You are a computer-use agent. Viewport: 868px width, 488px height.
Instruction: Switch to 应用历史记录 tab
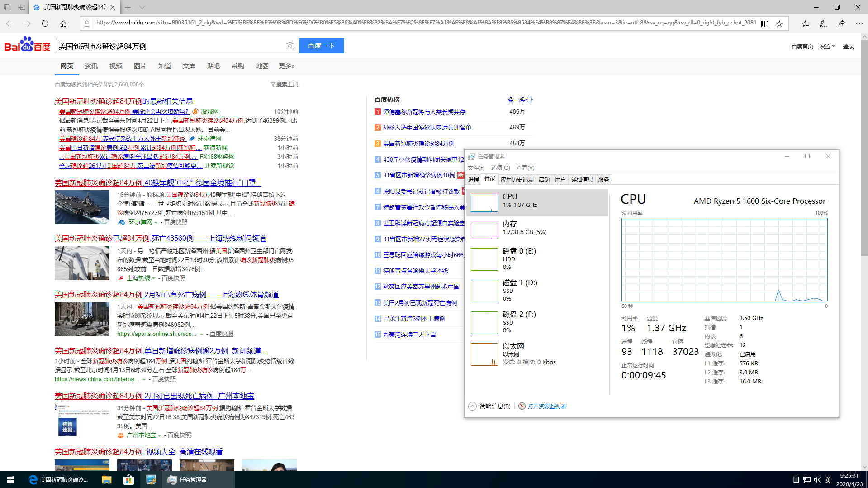pyautogui.click(x=517, y=180)
